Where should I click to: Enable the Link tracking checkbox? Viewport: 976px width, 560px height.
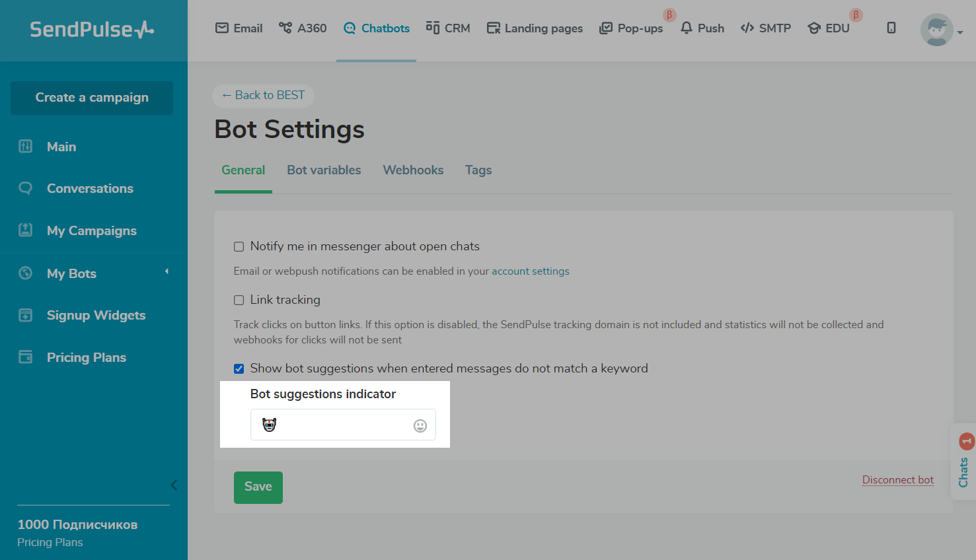click(239, 300)
